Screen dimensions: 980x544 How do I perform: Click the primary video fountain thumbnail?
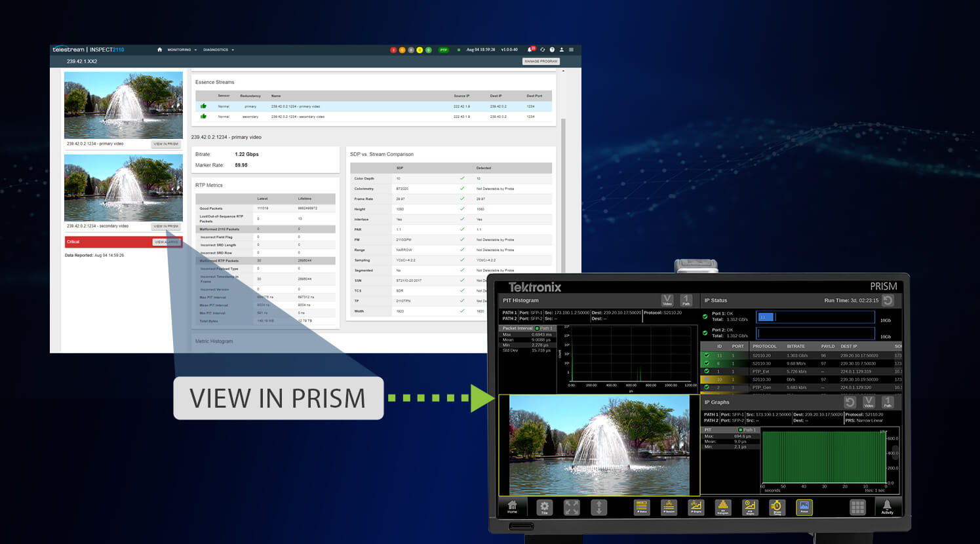123,105
